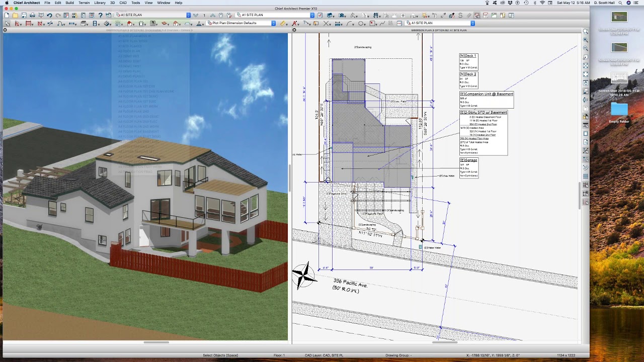Choose the Wall tools icon
The image size is (644, 362).
[x=17, y=23]
